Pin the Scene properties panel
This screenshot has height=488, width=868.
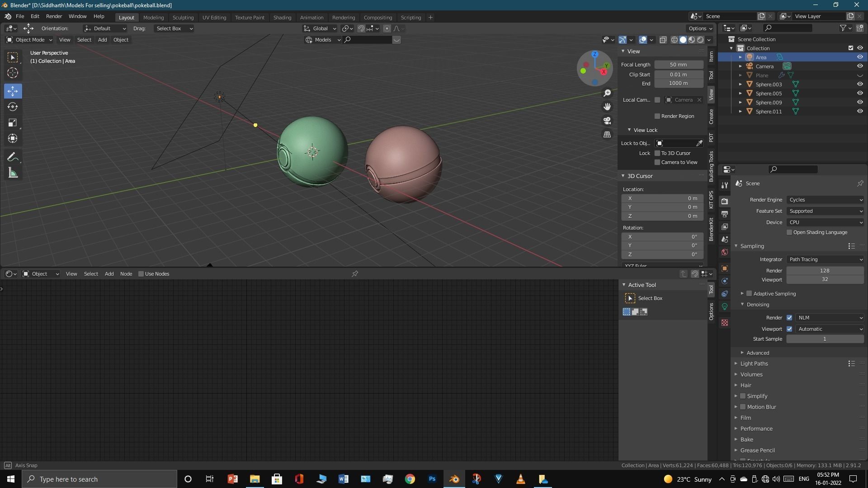[x=860, y=183]
